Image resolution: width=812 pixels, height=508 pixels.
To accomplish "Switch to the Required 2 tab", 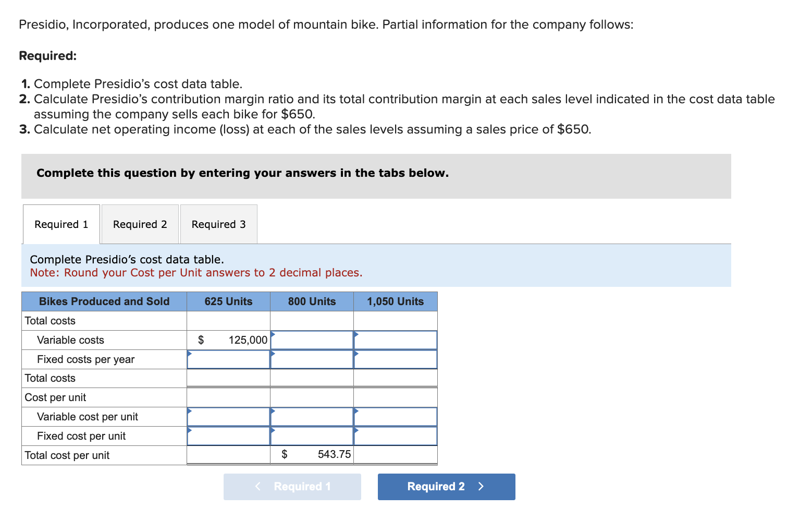I will tap(139, 224).
